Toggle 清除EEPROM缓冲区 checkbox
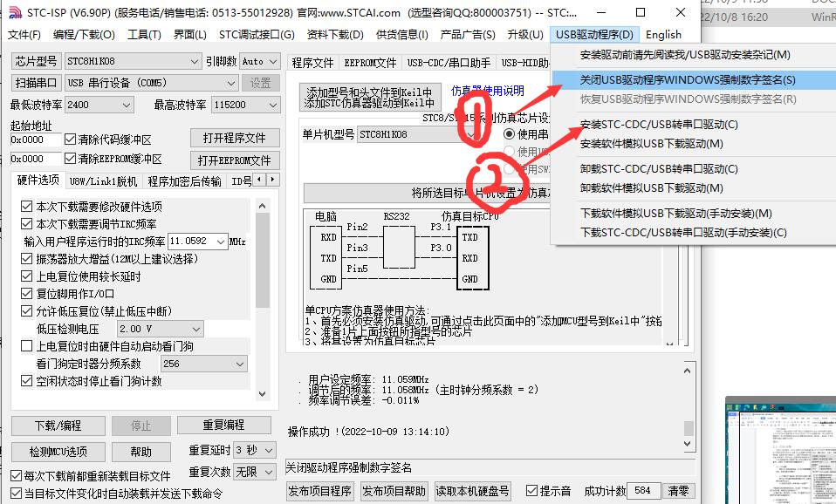Screen dimensions: 836x504 (71, 159)
